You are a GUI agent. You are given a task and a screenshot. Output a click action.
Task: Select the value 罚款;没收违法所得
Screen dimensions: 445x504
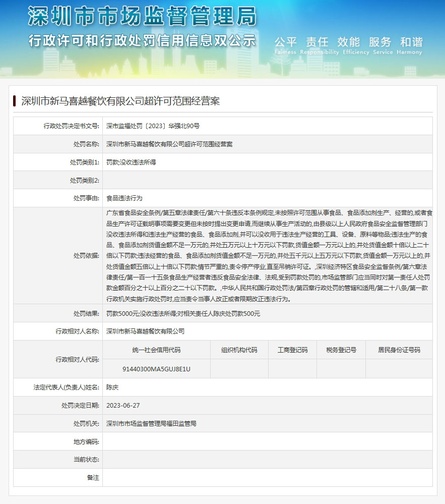(x=131, y=162)
